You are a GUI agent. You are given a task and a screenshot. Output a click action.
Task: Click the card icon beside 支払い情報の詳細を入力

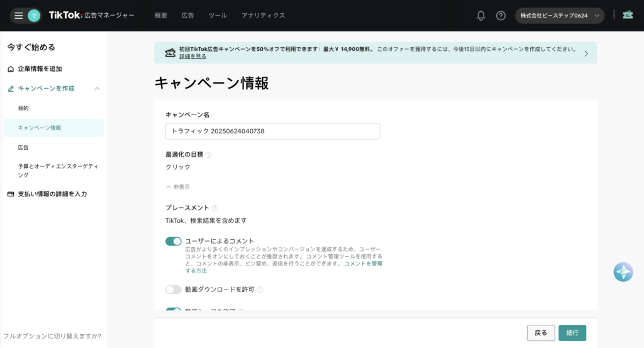tap(11, 194)
